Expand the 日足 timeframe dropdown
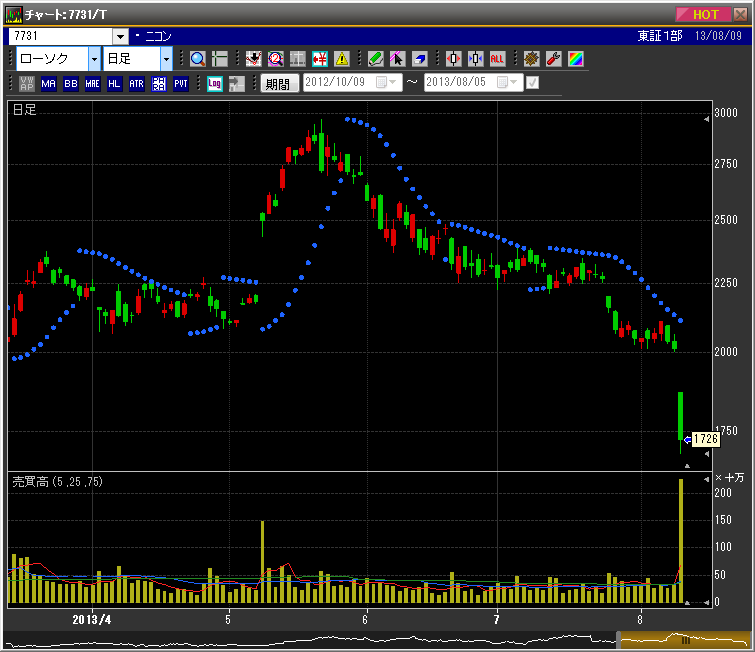The height and width of the screenshot is (652, 755). (x=166, y=59)
